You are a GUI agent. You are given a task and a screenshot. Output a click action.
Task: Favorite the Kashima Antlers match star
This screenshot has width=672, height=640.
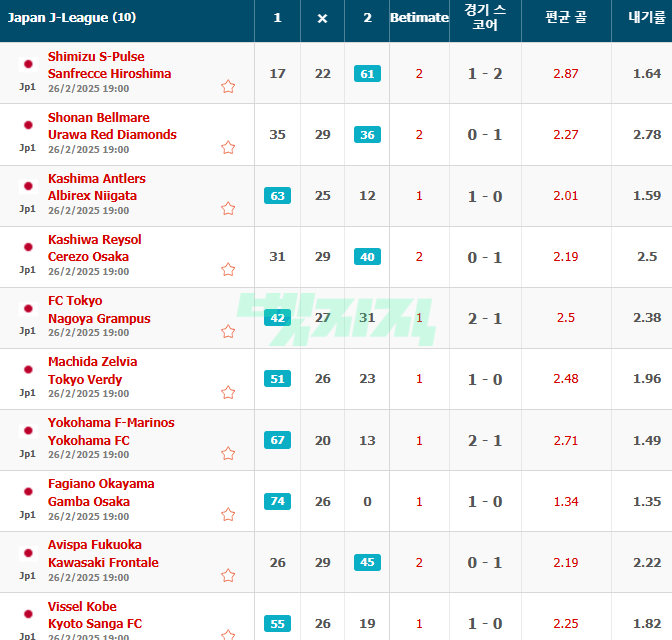228,208
